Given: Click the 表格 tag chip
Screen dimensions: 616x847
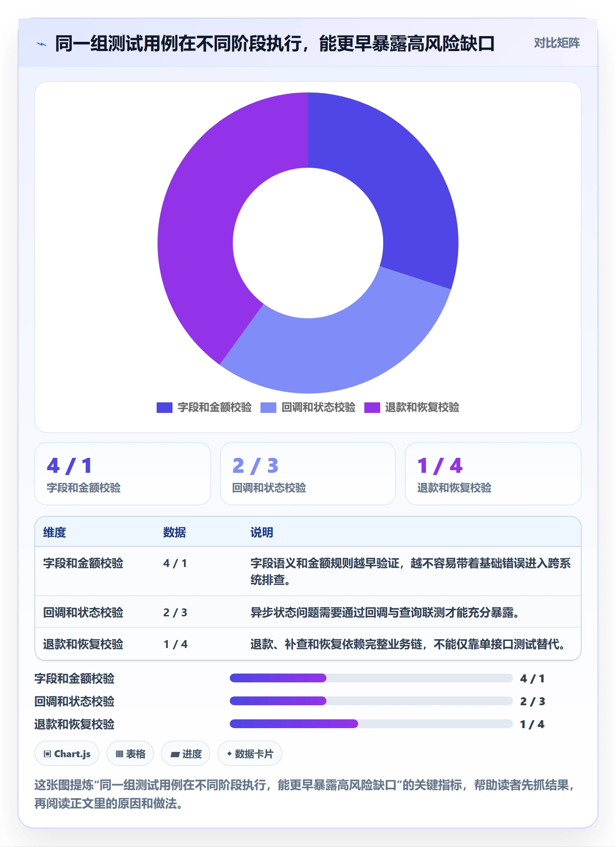Looking at the screenshot, I should [x=130, y=754].
